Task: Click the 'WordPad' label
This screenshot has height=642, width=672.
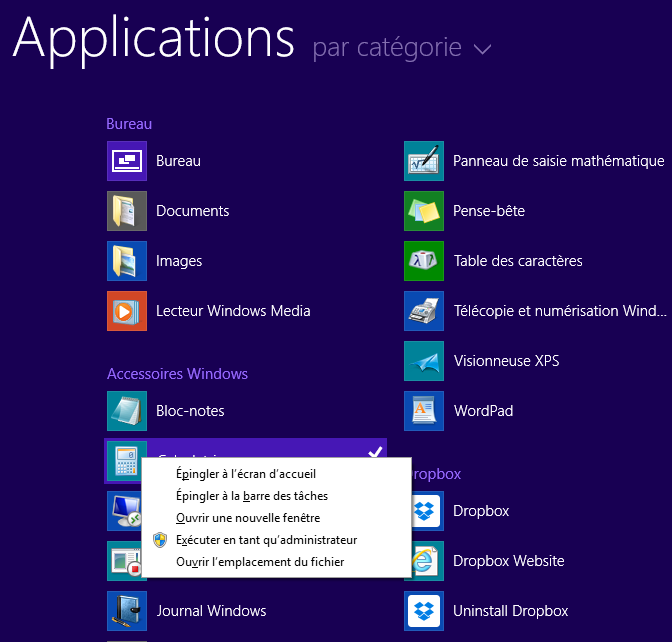Action: coord(483,411)
